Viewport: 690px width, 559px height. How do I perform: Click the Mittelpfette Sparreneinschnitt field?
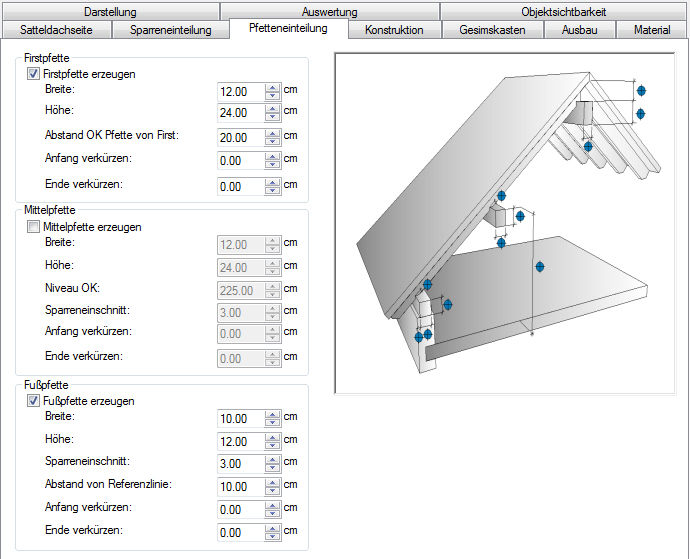coord(241,313)
